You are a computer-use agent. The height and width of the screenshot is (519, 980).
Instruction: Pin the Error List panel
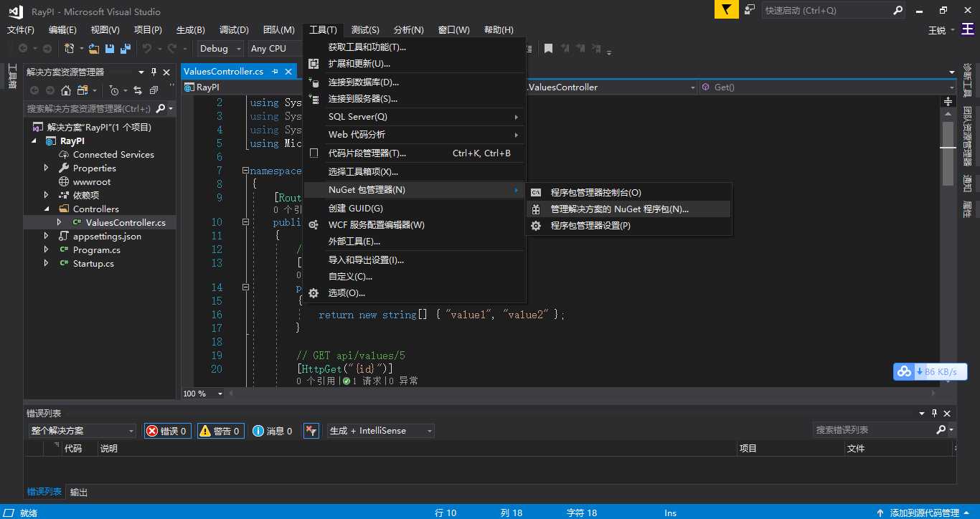934,414
